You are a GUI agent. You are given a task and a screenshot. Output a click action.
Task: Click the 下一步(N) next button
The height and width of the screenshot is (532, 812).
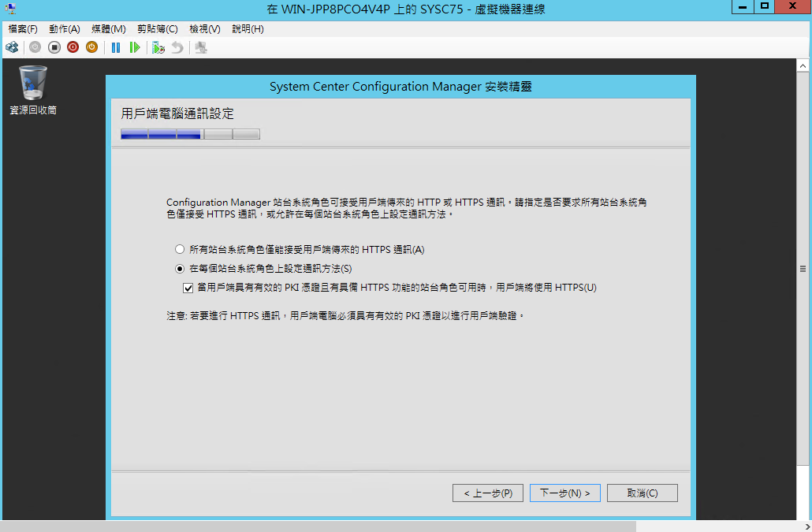565,493
